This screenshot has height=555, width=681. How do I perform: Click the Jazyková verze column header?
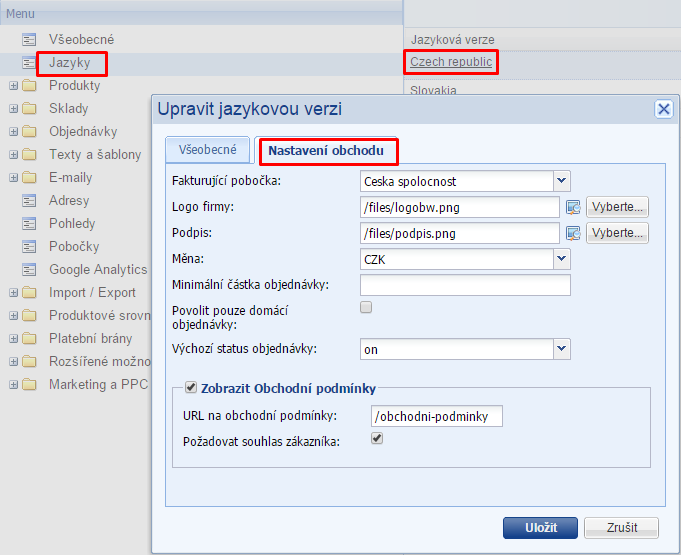click(453, 40)
